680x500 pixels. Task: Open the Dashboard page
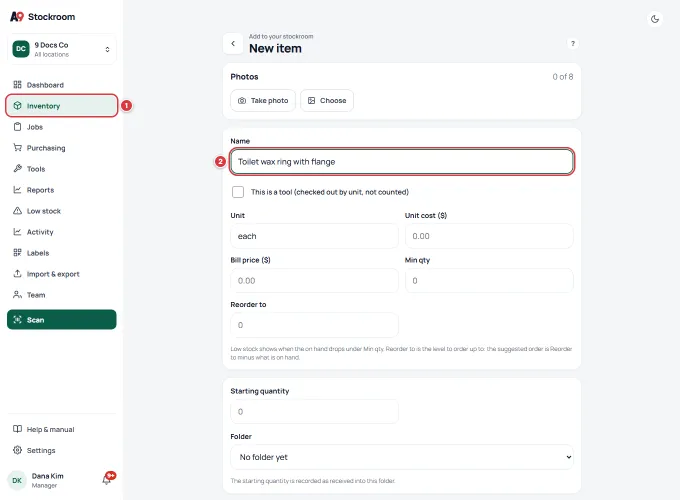point(62,85)
